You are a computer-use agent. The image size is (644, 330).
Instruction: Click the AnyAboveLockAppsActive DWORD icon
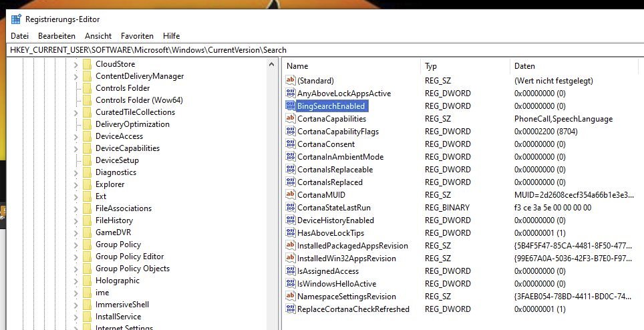[x=291, y=93]
